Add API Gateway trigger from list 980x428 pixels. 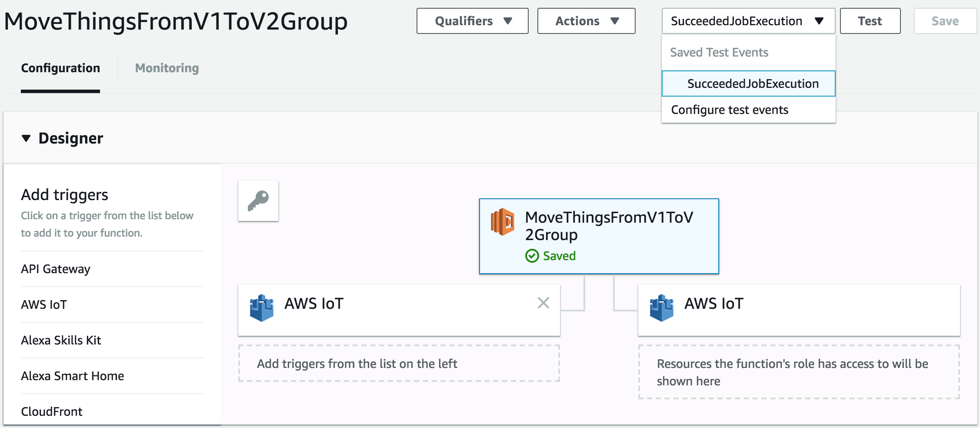56,269
